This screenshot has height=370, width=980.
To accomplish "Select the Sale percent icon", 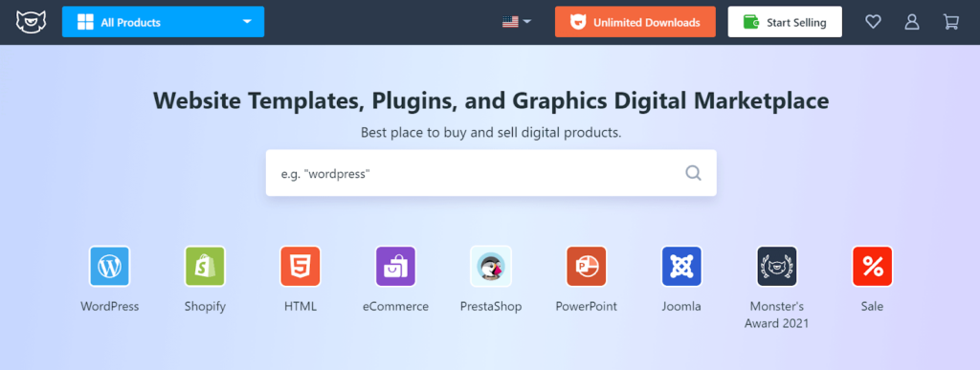I will click(873, 267).
